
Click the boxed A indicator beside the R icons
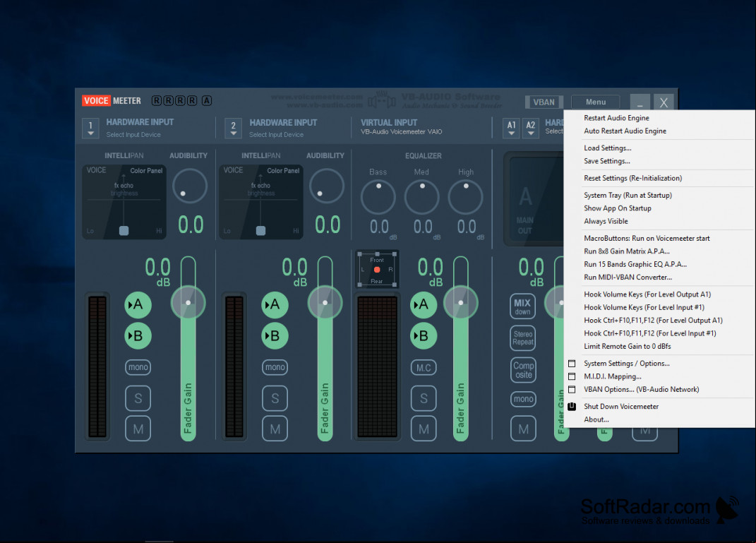[206, 100]
